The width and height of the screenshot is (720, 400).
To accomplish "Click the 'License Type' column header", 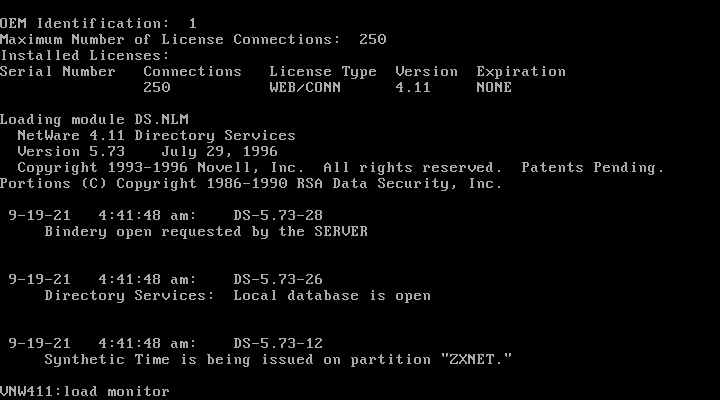I will point(323,72).
